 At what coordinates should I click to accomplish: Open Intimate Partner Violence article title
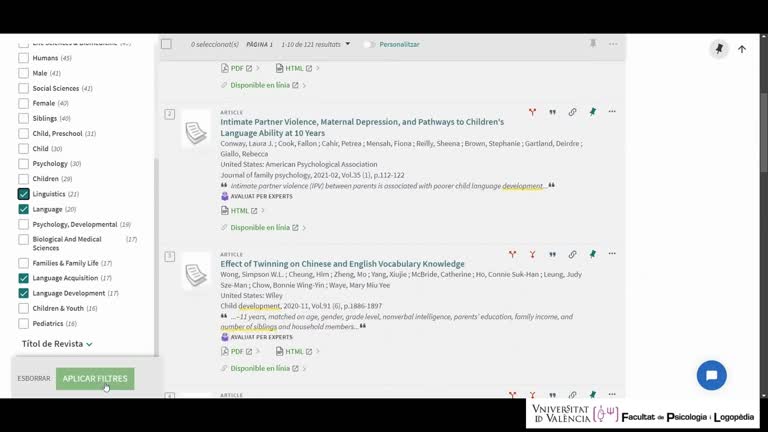pos(362,127)
